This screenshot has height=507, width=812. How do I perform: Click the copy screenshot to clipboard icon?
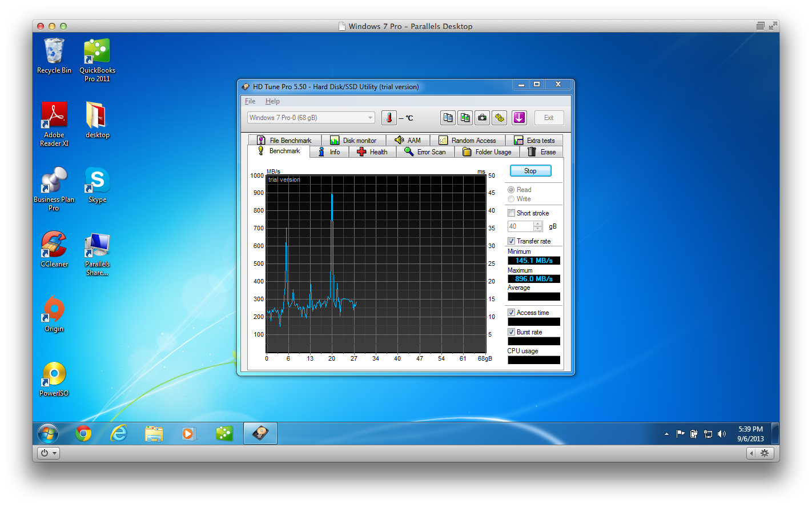pyautogui.click(x=465, y=117)
